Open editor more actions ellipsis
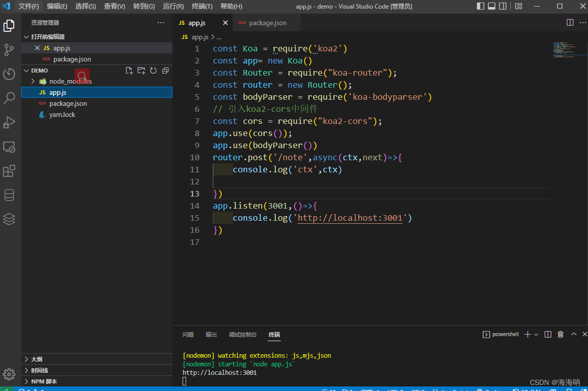 tap(583, 23)
